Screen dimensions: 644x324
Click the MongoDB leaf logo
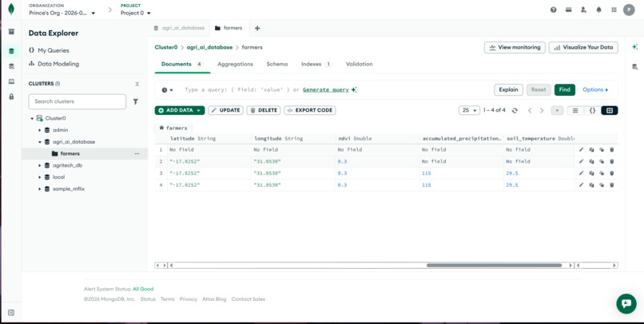click(11, 9)
